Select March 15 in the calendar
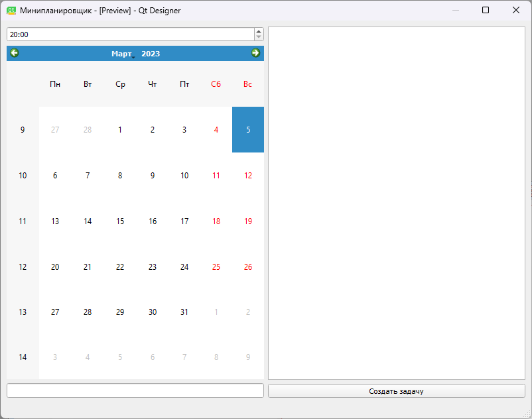Viewport: 532px width, 419px height. tap(120, 221)
